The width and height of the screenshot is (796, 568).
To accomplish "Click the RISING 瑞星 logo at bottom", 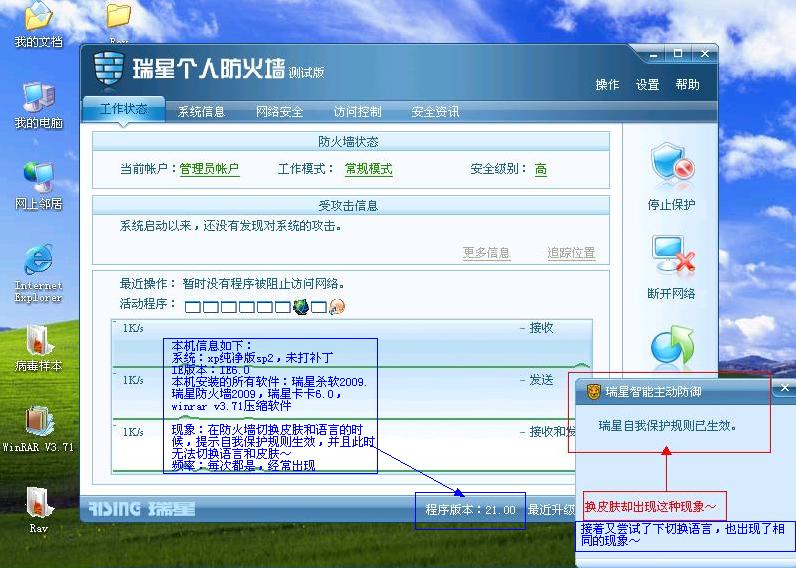I will (x=142, y=509).
